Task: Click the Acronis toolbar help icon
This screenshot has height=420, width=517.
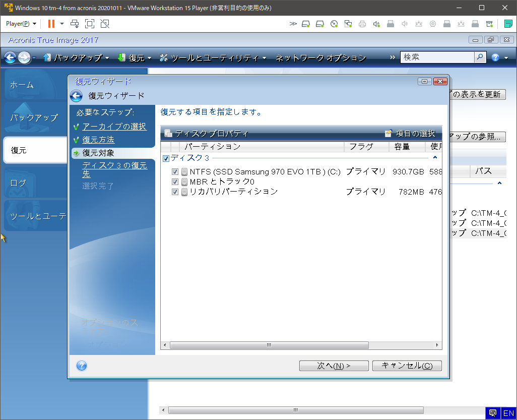Action: tap(495, 58)
